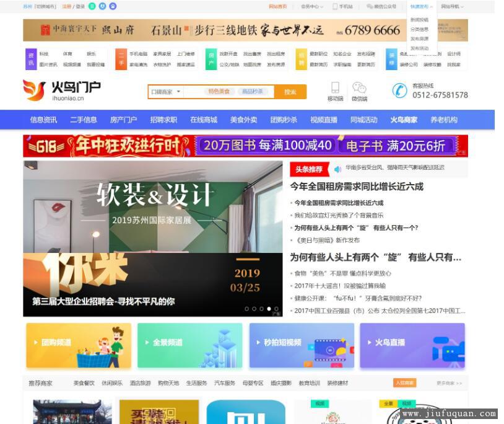Click the 微信公众号 WeChat icon in top bar

tap(370, 6)
